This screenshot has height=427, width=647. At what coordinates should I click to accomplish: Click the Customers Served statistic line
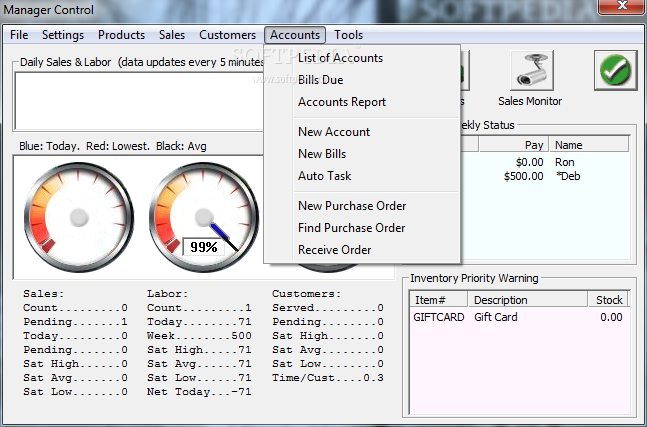pyautogui.click(x=328, y=308)
